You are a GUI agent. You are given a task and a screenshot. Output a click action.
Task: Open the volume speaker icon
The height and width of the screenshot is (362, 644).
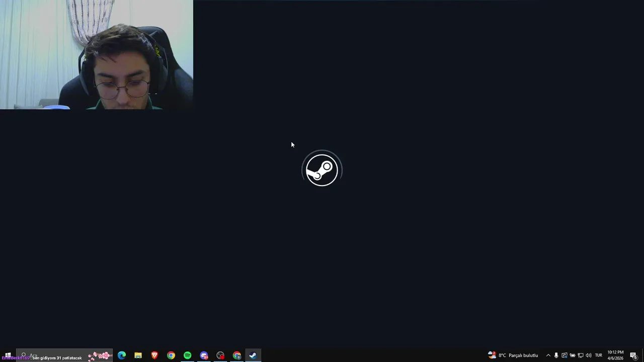(589, 355)
